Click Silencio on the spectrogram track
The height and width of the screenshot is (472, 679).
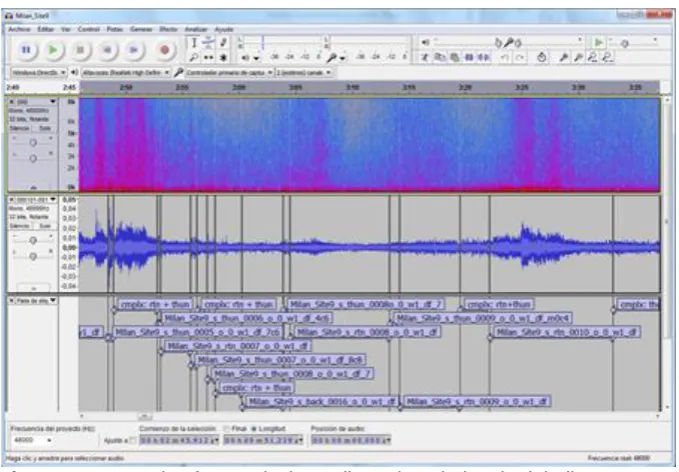pos(19,128)
